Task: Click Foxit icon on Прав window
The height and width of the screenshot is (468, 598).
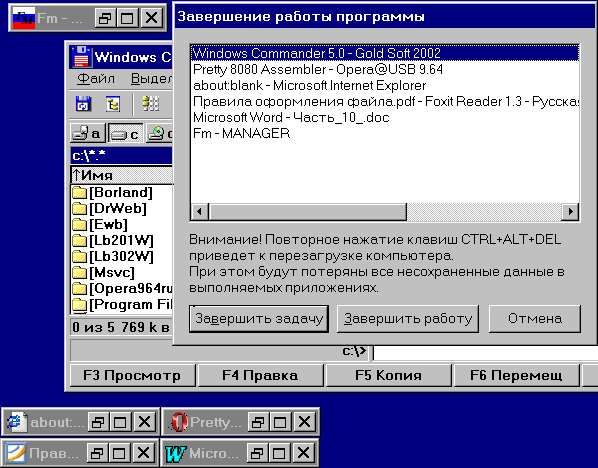Action: 16,453
